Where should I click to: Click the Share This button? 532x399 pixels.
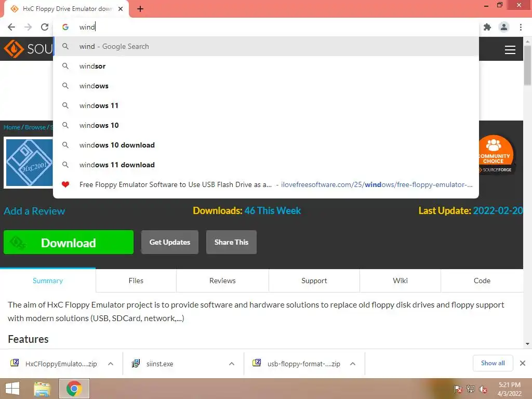pyautogui.click(x=231, y=242)
